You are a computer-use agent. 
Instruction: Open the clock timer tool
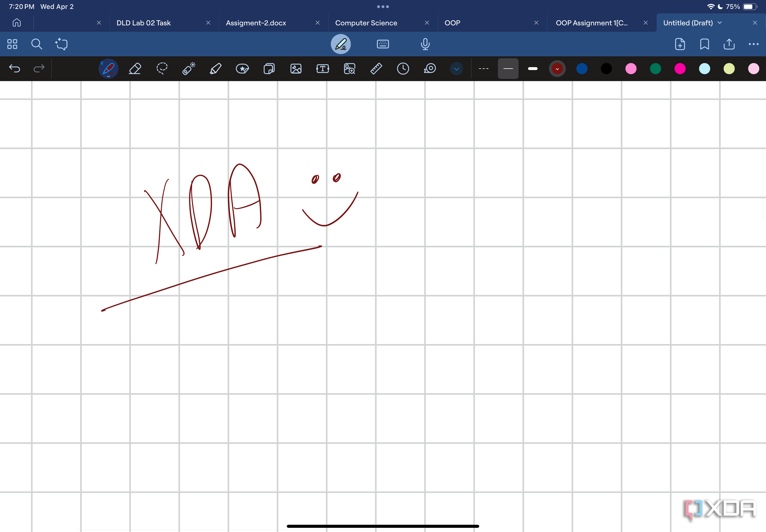click(403, 69)
